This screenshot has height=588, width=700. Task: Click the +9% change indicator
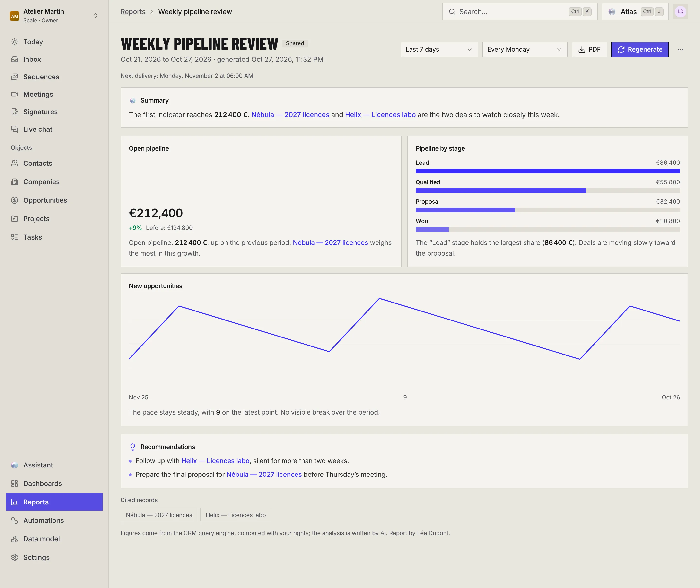(x=135, y=228)
